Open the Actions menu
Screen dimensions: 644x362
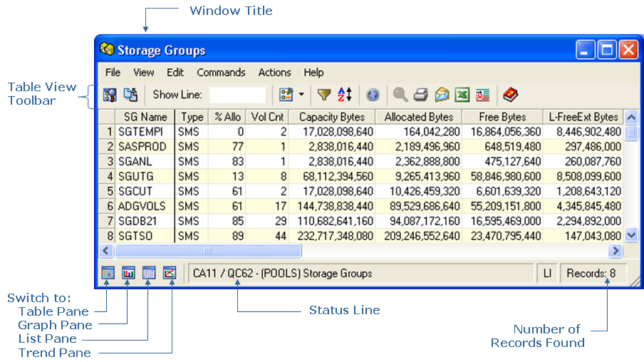tap(274, 72)
